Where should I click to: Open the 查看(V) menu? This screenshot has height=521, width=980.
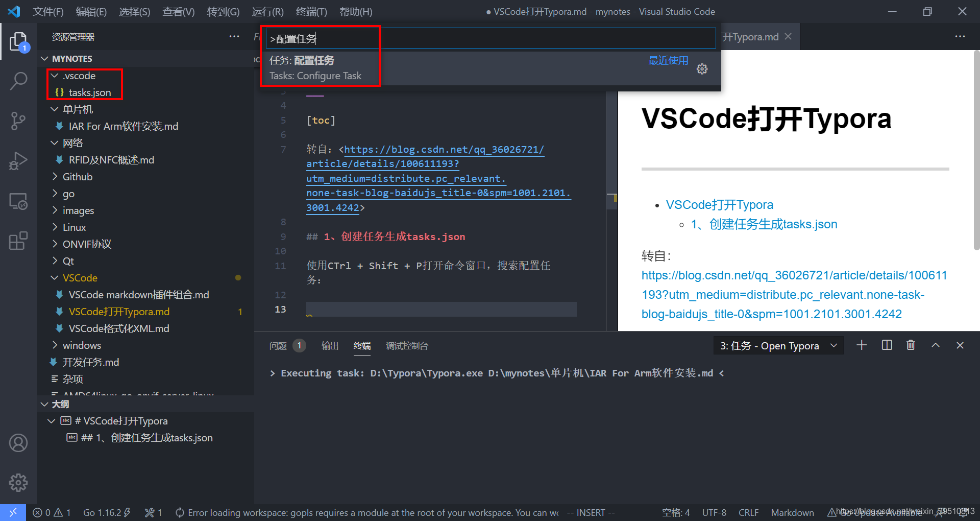click(179, 11)
